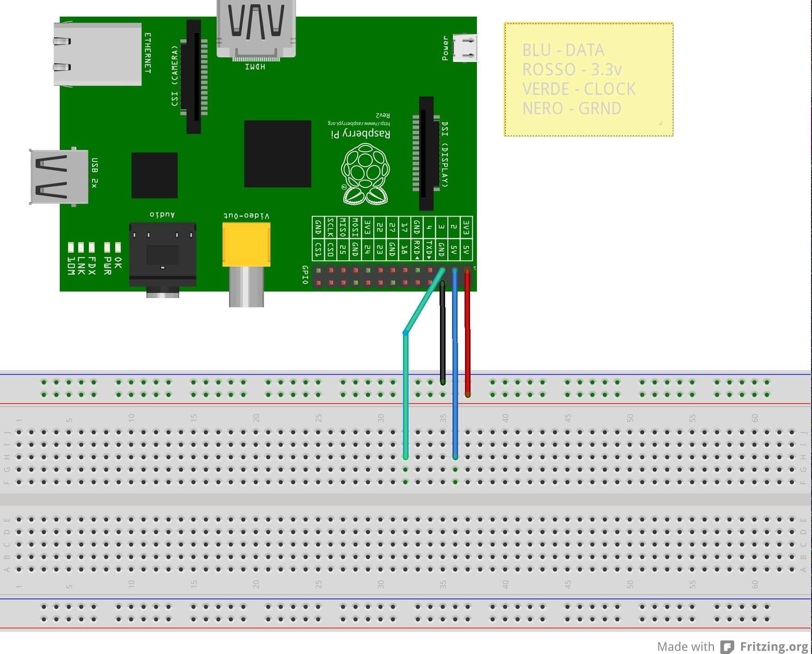The height and width of the screenshot is (654, 812).
Task: Click the Raspberry Pi raspberry logo
Action: 366,174
